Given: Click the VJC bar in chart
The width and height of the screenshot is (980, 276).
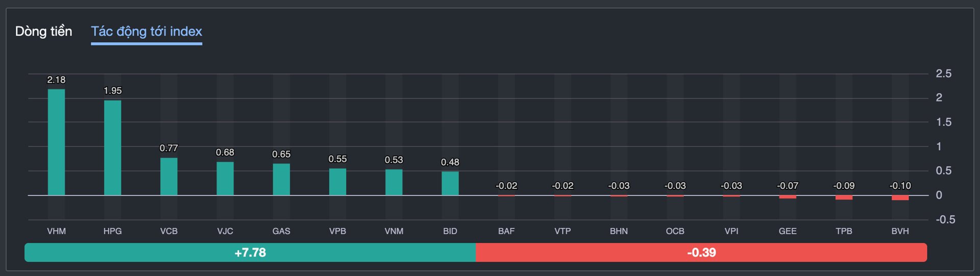Looking at the screenshot, I should 225,179.
